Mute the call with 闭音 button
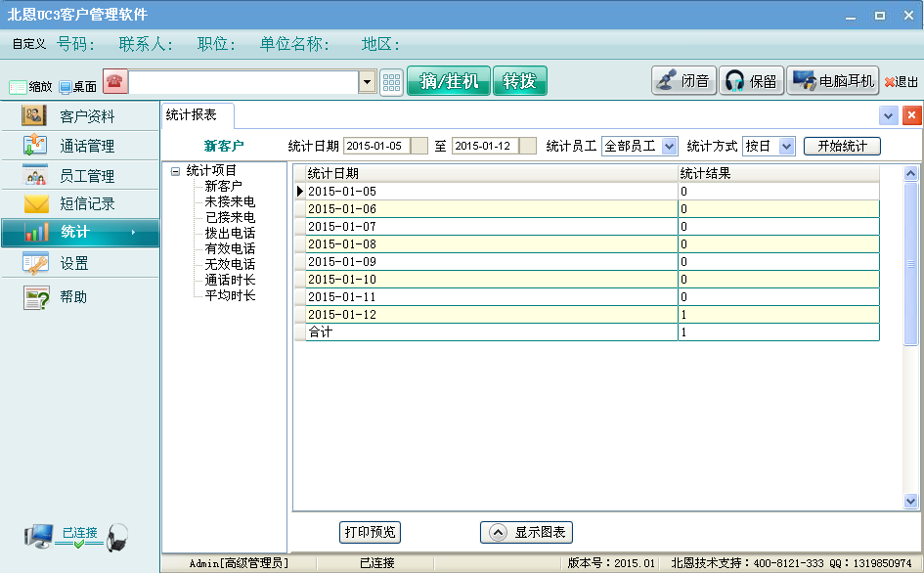This screenshot has height=573, width=924. click(x=683, y=80)
